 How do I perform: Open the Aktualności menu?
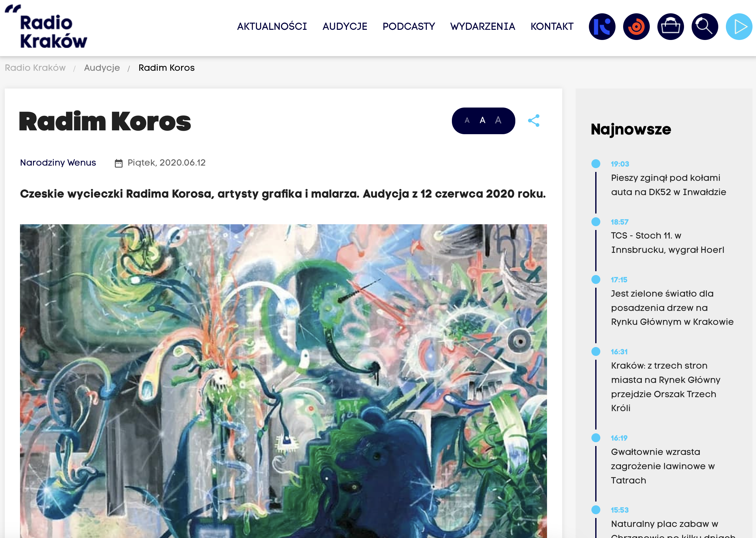tap(272, 27)
